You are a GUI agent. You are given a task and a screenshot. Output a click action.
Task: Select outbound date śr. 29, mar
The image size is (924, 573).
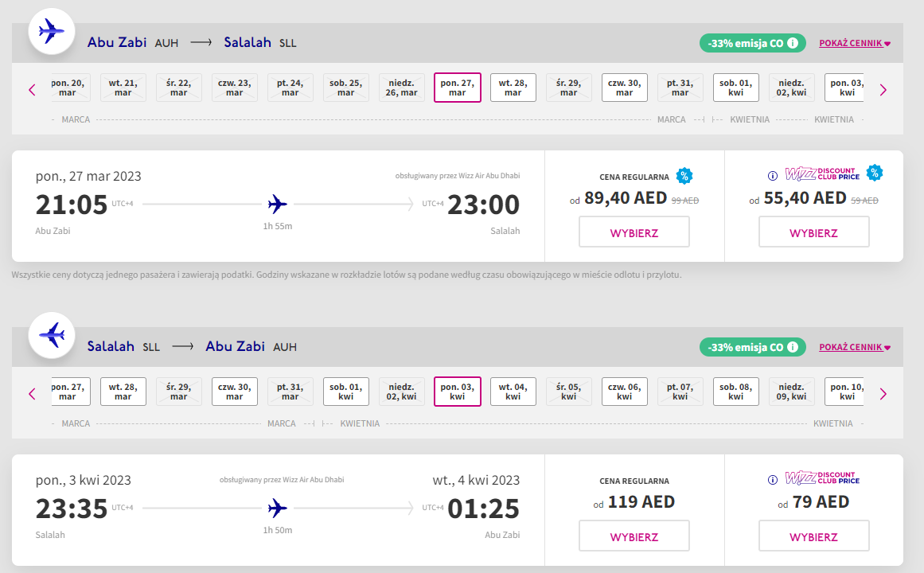[x=569, y=88]
